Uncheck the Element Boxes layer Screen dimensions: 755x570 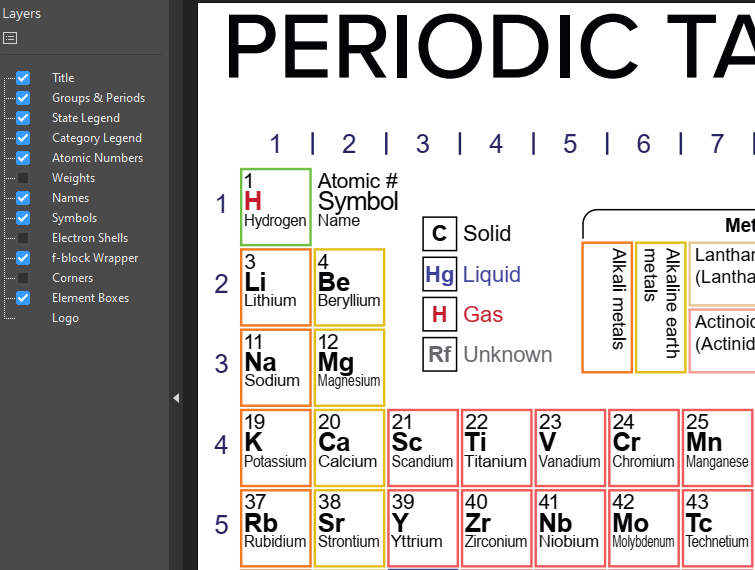(x=23, y=298)
